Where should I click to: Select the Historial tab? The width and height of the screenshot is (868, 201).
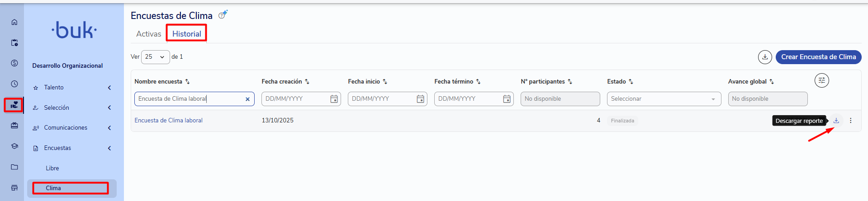pyautogui.click(x=187, y=34)
